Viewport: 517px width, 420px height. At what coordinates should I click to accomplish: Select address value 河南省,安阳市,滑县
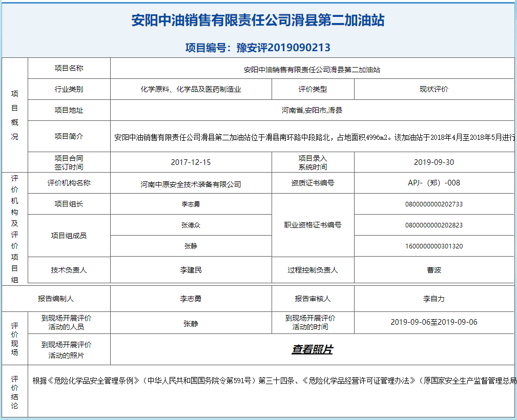pyautogui.click(x=312, y=110)
